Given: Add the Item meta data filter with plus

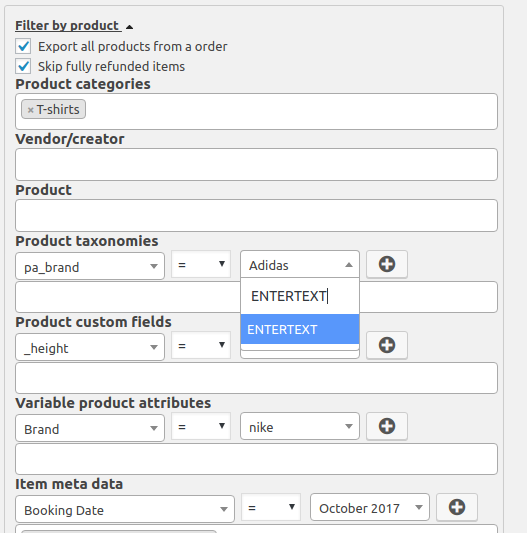Looking at the screenshot, I should pos(457,507).
